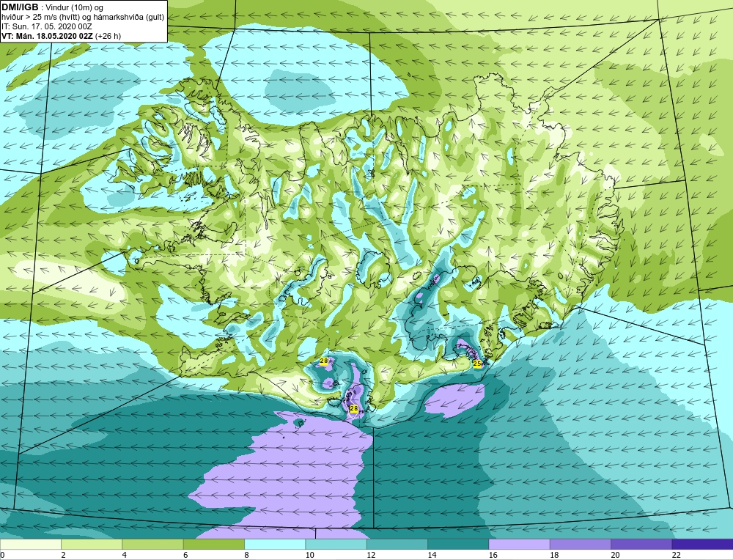Click the title line 'DMI/IGB : Vindur (10m) og'

52,7
